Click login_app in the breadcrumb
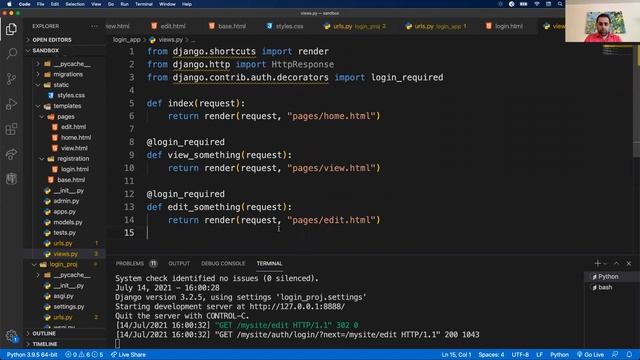 tap(127, 40)
